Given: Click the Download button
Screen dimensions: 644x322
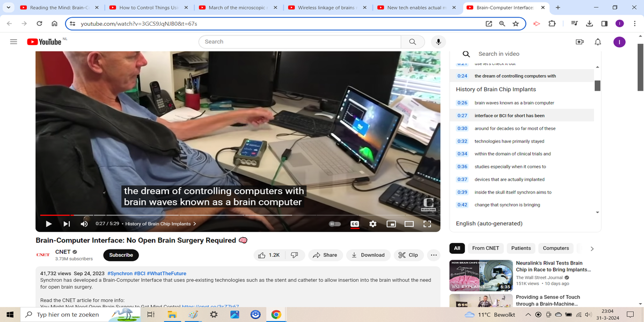Looking at the screenshot, I should pos(368,255).
